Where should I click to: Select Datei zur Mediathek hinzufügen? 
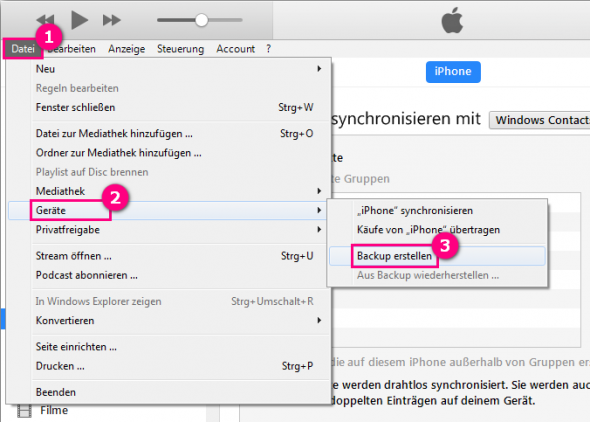click(x=169, y=134)
